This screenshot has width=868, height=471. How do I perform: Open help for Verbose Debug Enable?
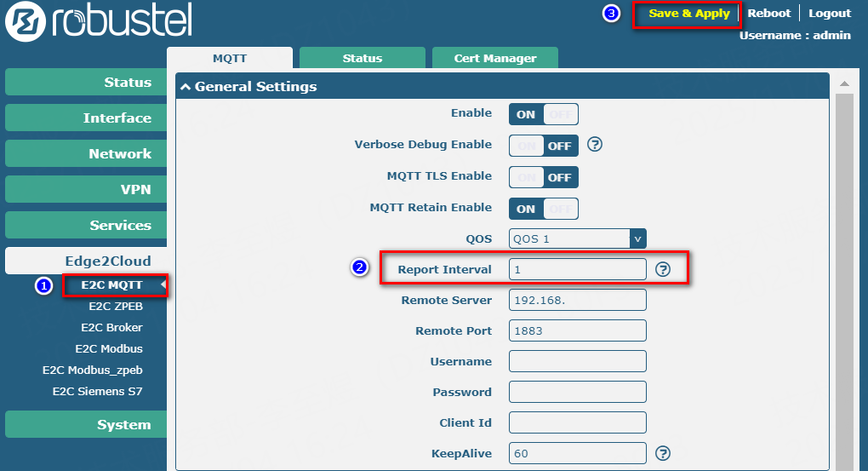pyautogui.click(x=595, y=145)
